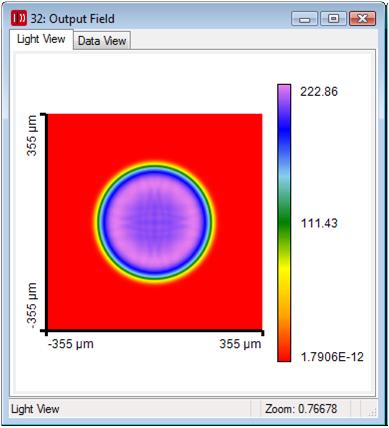This screenshot has width=389, height=428.
Task: Click the red Output Field window icon
Action: [x=19, y=18]
